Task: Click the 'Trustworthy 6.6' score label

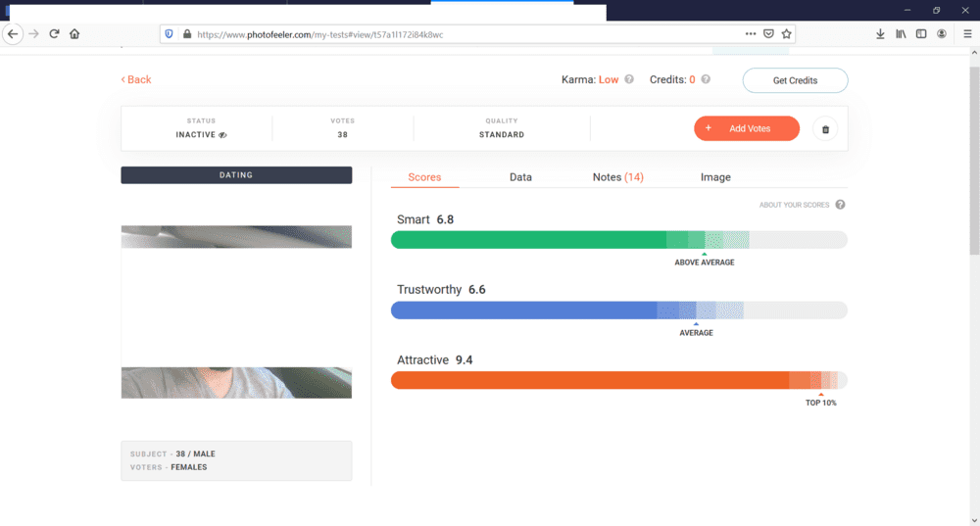Action: (x=441, y=289)
